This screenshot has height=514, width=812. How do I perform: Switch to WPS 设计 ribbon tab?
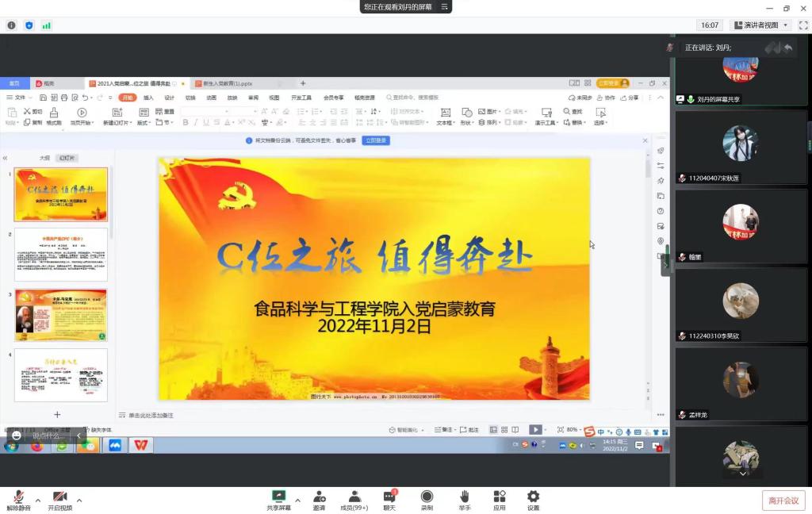(170, 98)
